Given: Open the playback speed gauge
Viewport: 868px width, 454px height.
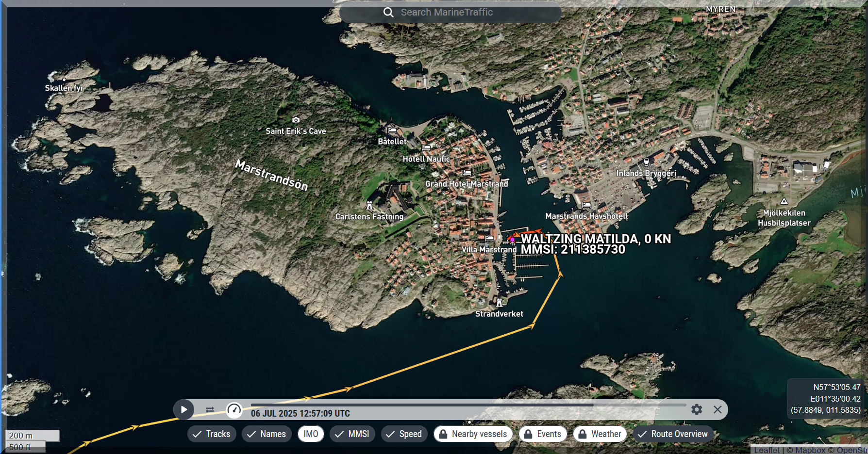Looking at the screenshot, I should click(234, 410).
